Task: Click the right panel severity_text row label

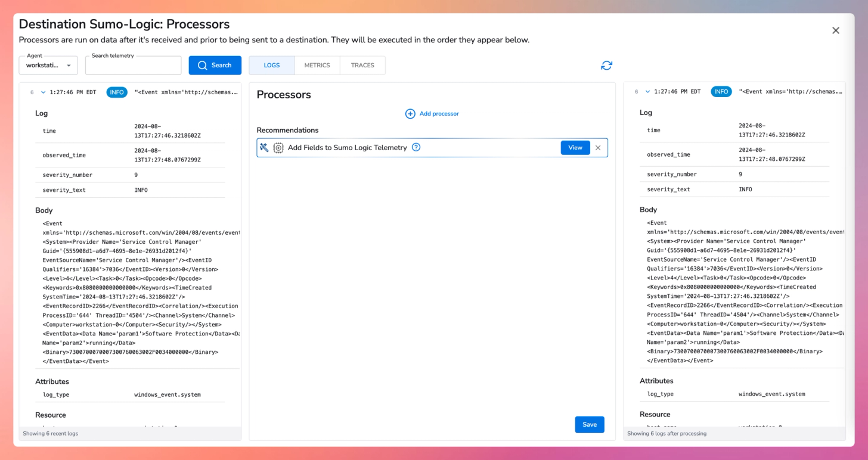Action: tap(668, 189)
